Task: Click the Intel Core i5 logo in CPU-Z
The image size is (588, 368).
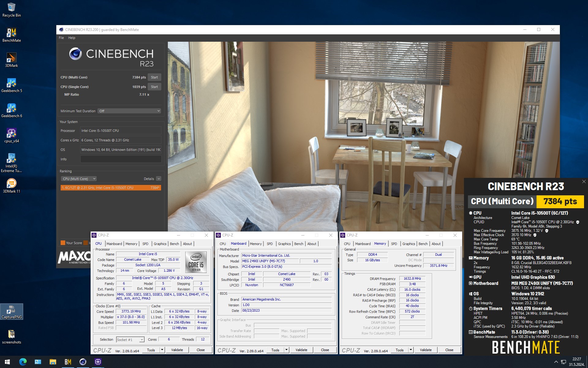Action: [x=196, y=262]
